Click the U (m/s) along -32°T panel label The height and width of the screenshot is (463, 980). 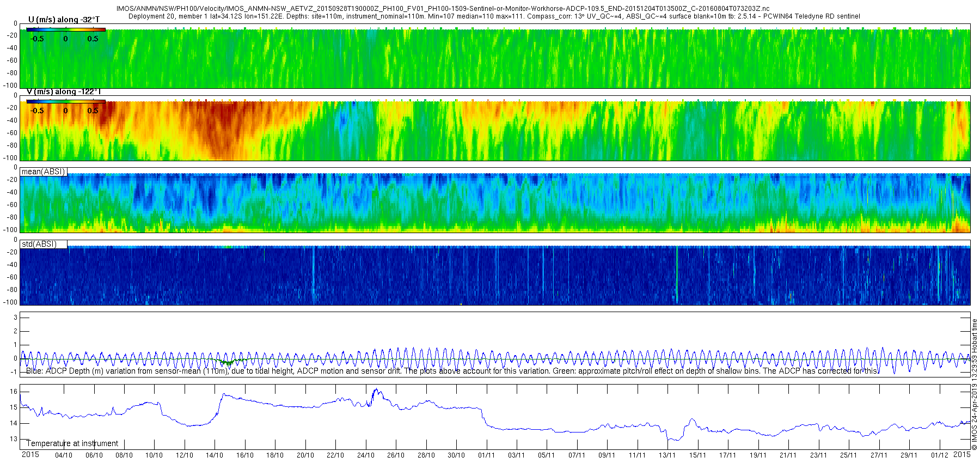point(64,20)
